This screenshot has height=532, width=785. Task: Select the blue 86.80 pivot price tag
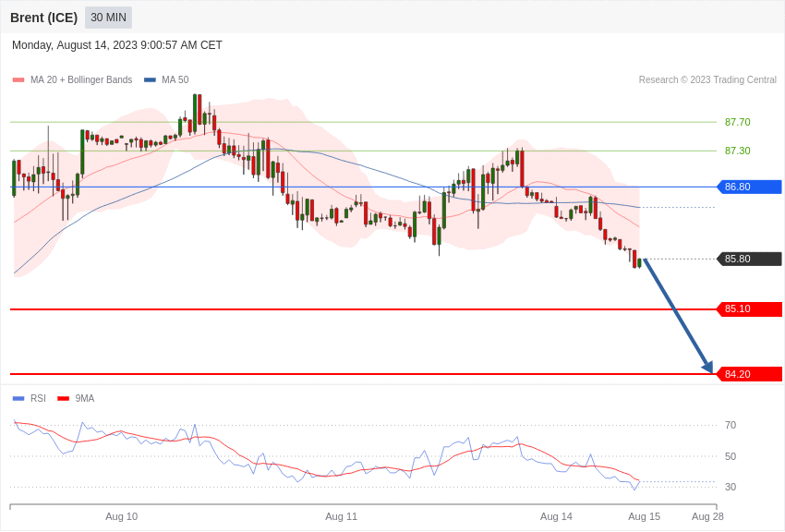click(750, 187)
